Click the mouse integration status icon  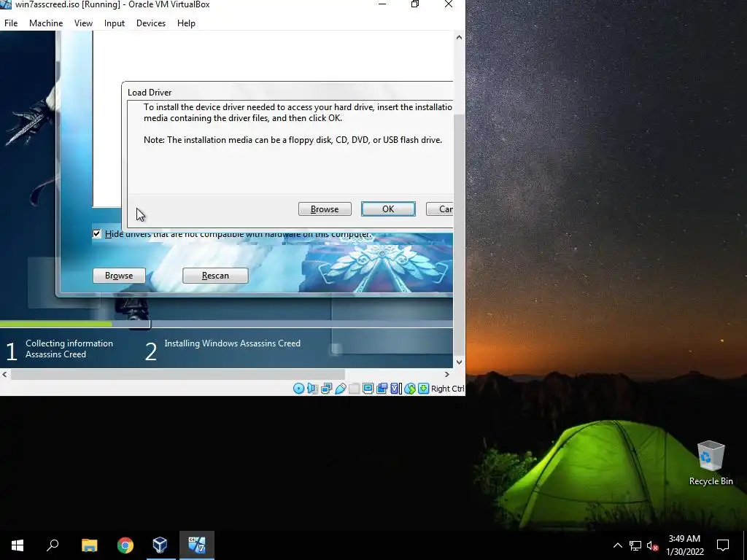(410, 389)
